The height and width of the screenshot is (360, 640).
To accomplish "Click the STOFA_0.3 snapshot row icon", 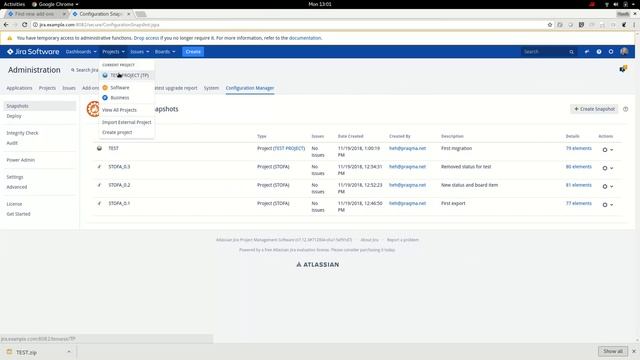I will click(99, 167).
